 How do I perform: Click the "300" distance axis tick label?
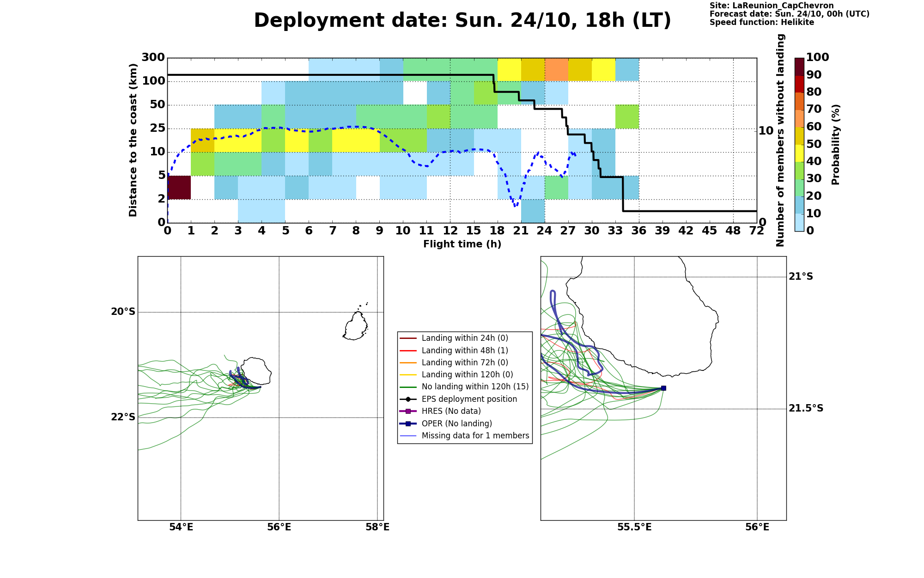153,57
